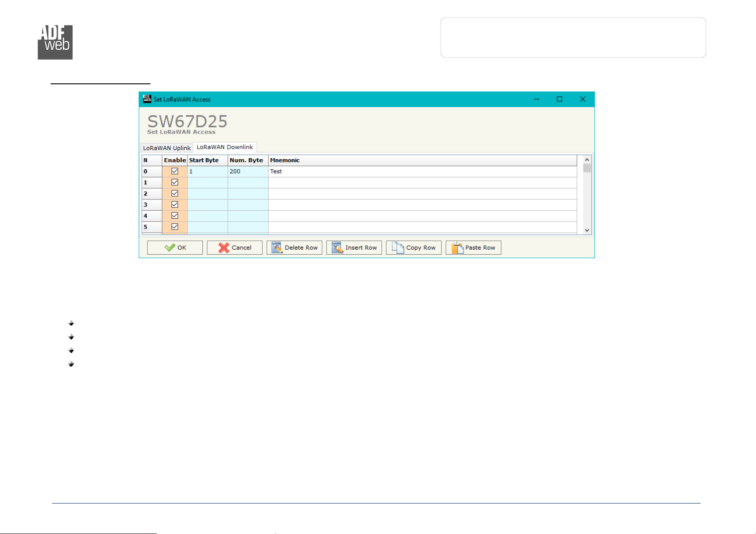Close the Set LoRaWAN Access window
This screenshot has height=534, width=756.
[x=582, y=99]
